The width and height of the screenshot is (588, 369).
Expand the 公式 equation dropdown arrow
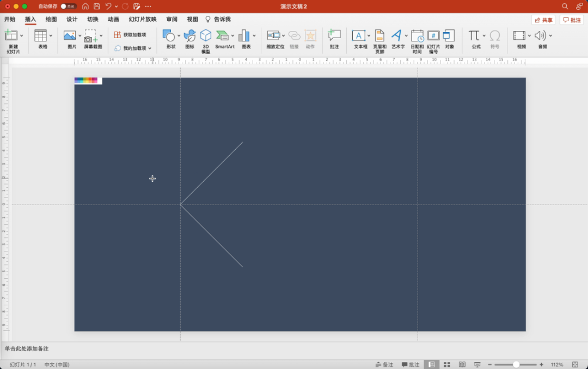pyautogui.click(x=484, y=35)
